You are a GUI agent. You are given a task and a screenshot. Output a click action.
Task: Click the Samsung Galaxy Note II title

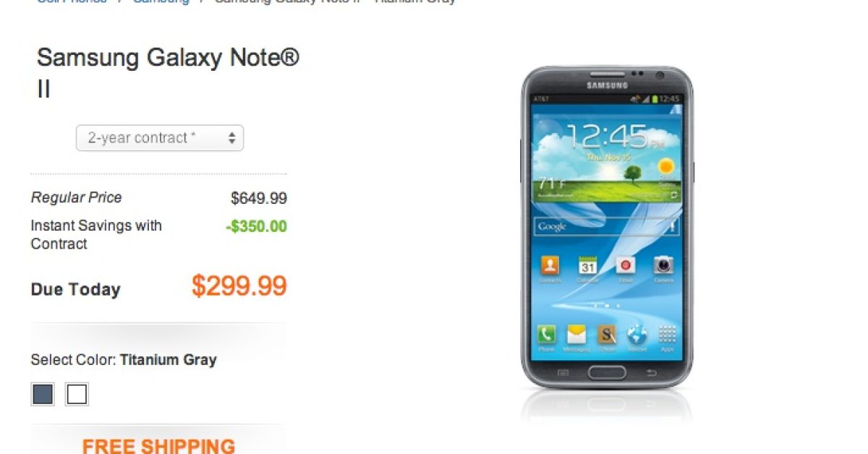(168, 74)
